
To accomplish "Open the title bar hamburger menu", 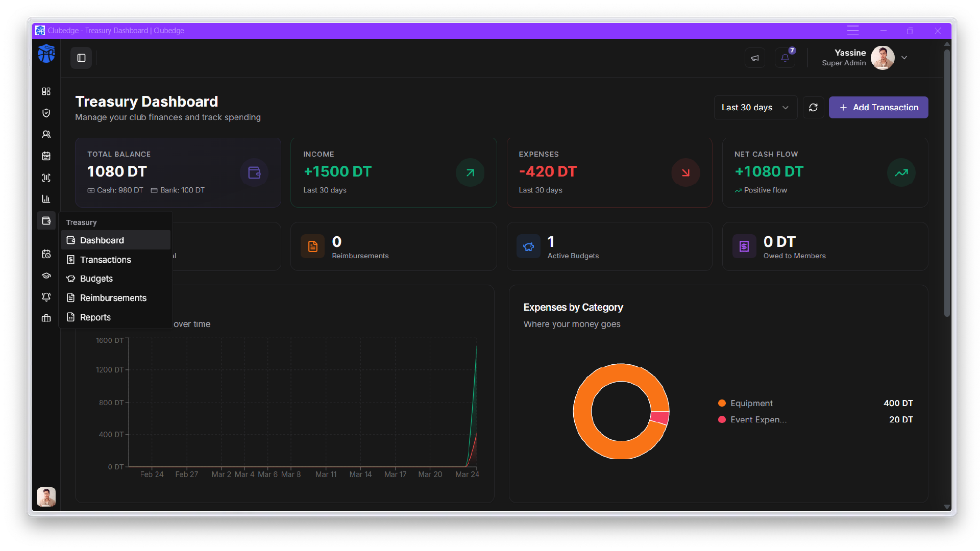I will pos(853,31).
